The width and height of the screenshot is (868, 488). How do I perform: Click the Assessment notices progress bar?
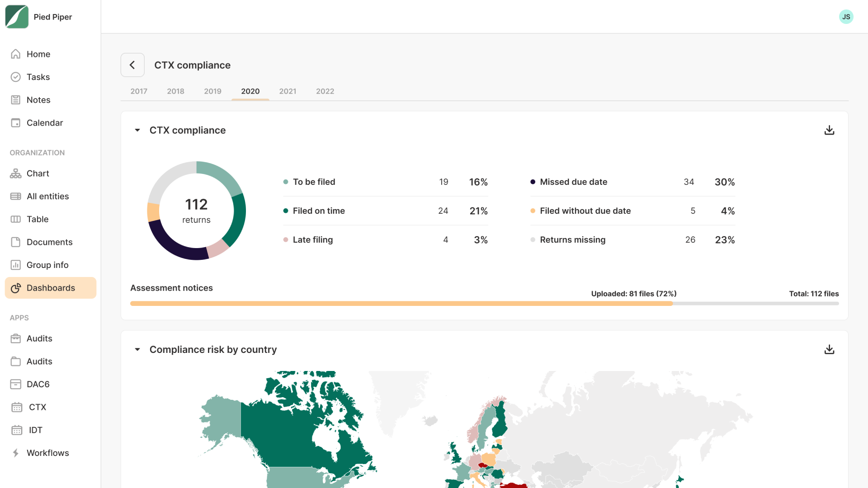point(484,304)
